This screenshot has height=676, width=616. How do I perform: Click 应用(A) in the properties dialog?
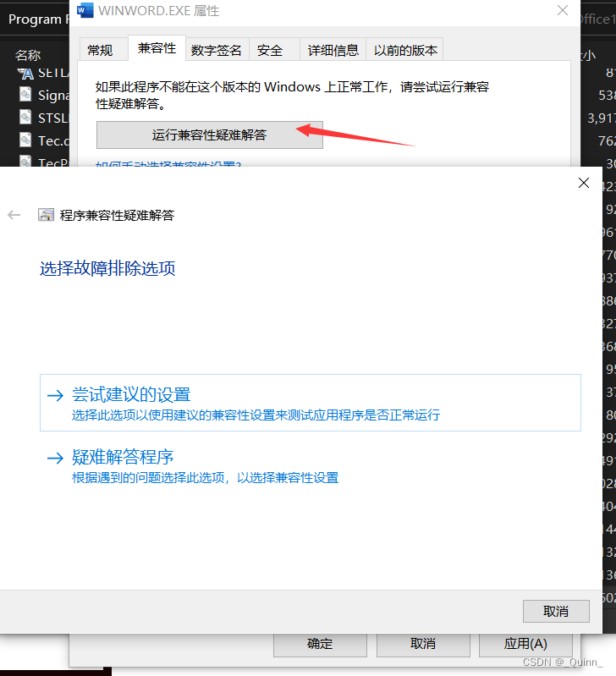click(525, 644)
